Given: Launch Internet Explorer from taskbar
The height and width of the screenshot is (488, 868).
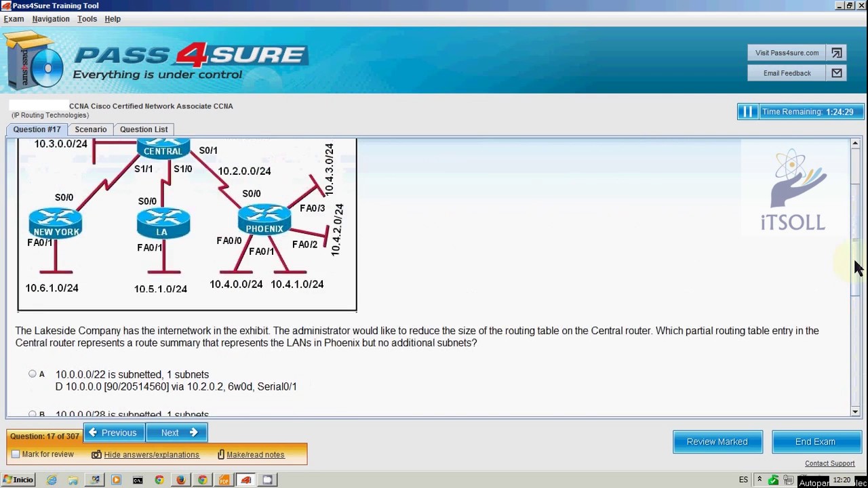Looking at the screenshot, I should click(52, 480).
